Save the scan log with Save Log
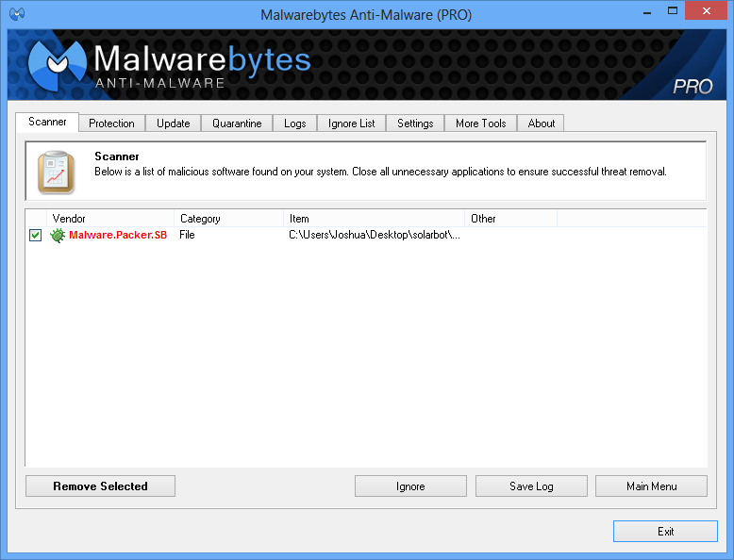 (x=531, y=486)
